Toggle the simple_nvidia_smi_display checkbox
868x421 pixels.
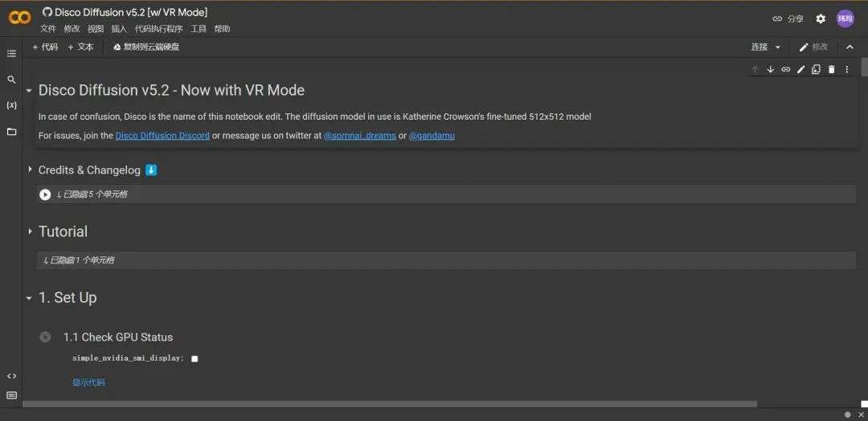[194, 358]
